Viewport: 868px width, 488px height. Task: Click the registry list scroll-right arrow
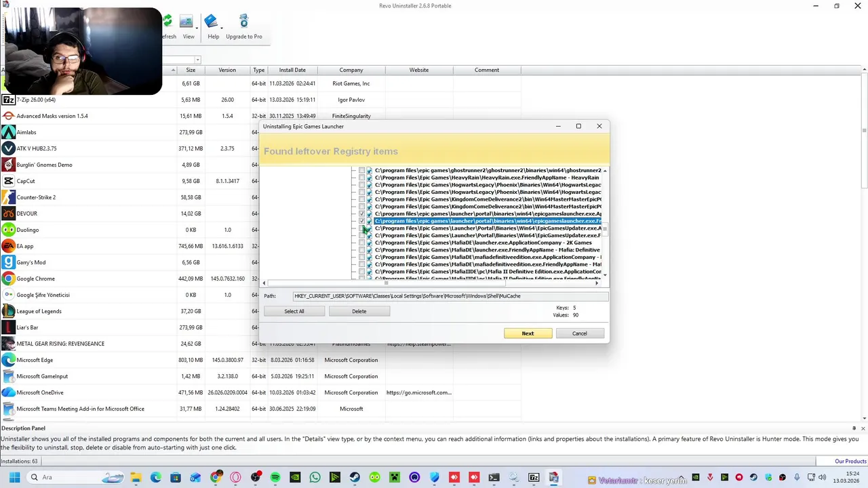pyautogui.click(x=597, y=283)
